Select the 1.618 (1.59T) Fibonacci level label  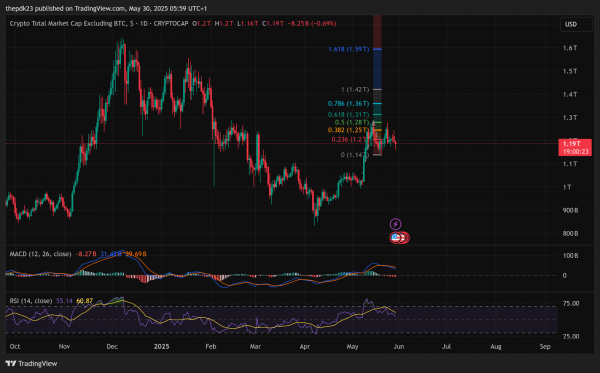pos(349,49)
